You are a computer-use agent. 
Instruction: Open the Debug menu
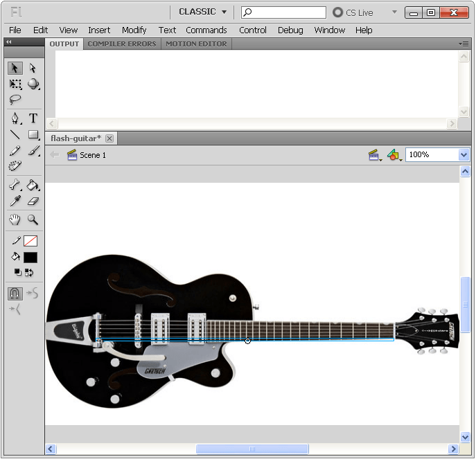pos(290,30)
